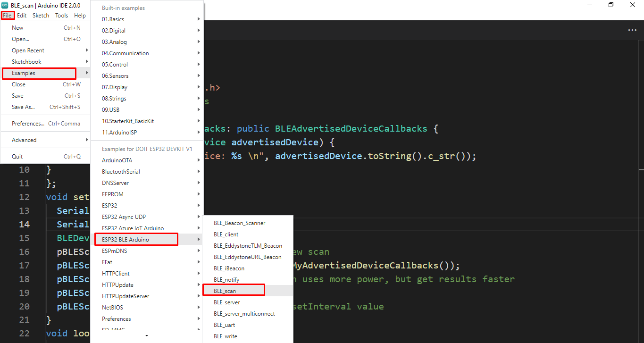644x343 pixels.
Task: Expand 06.Sensors examples
Action: (x=147, y=76)
